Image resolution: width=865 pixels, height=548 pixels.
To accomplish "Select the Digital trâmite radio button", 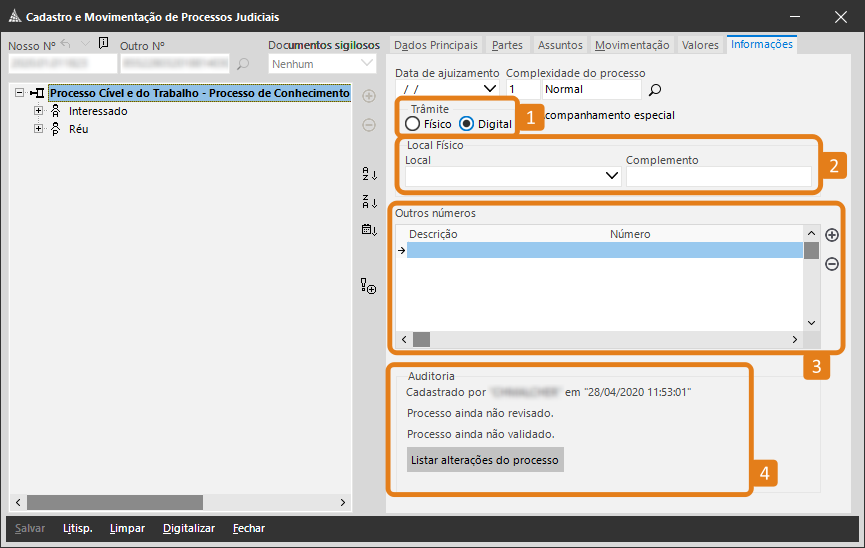I will (466, 124).
